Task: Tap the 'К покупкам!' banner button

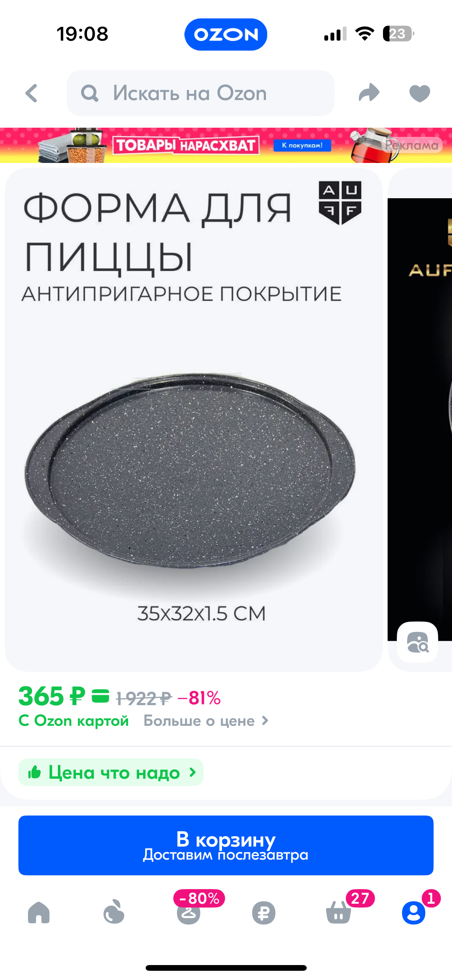Action: [302, 146]
